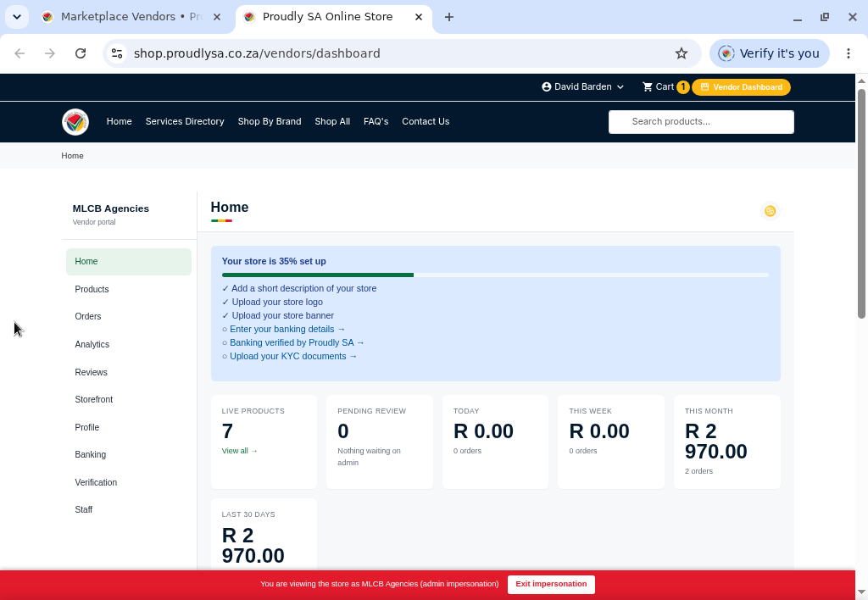The image size is (868, 600).
Task: Bookmark this page with the star icon
Action: (681, 53)
